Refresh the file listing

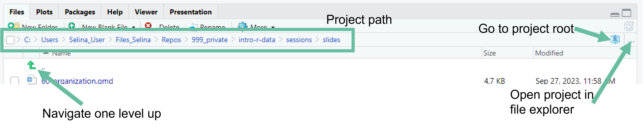click(628, 26)
